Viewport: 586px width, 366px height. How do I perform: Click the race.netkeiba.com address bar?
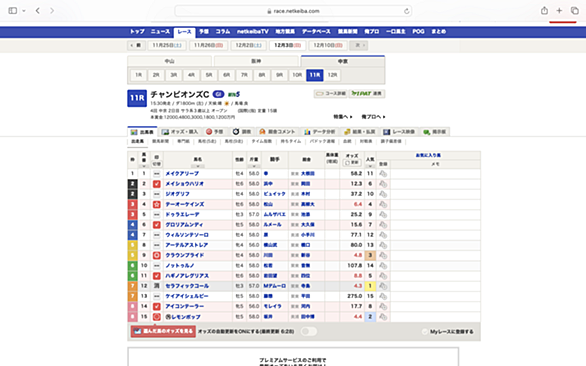pyautogui.click(x=293, y=11)
